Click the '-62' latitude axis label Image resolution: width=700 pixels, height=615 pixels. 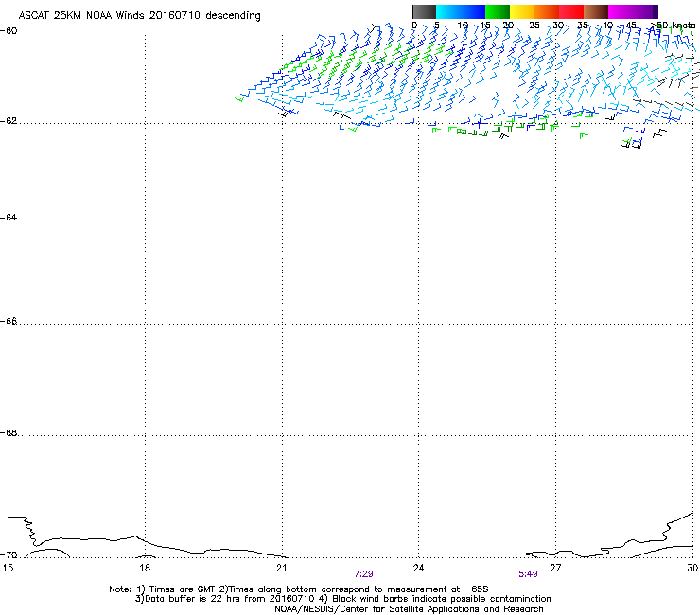point(9,121)
